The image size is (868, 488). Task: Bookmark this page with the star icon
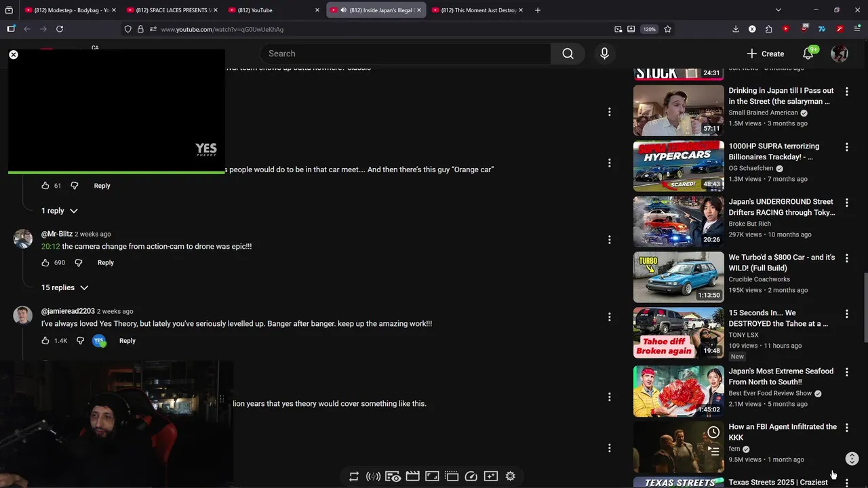coord(668,29)
